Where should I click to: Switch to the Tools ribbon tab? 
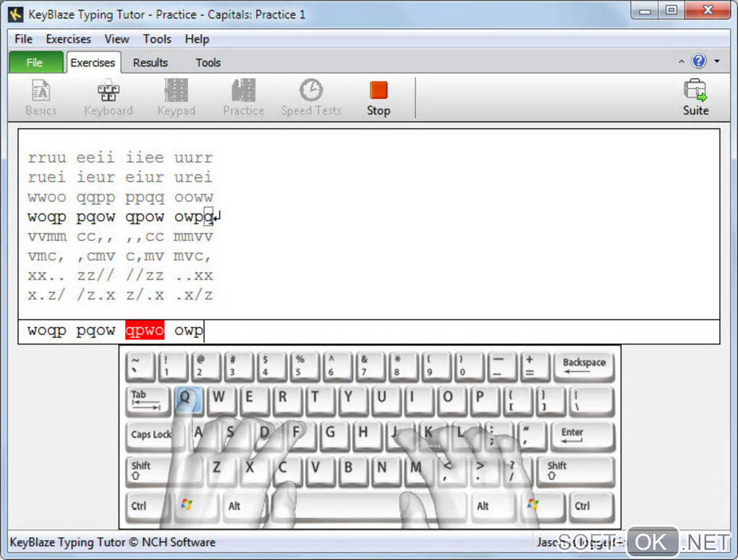pos(208,63)
